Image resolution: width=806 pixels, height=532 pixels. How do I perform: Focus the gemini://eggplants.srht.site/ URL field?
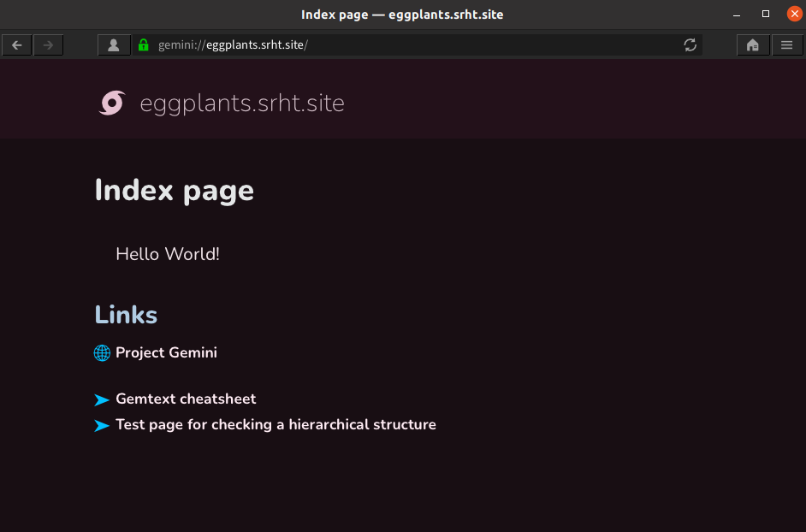coord(417,44)
